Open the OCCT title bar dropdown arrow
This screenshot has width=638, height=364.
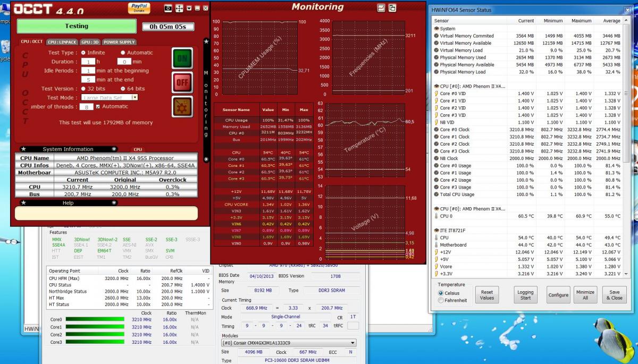(189, 9)
